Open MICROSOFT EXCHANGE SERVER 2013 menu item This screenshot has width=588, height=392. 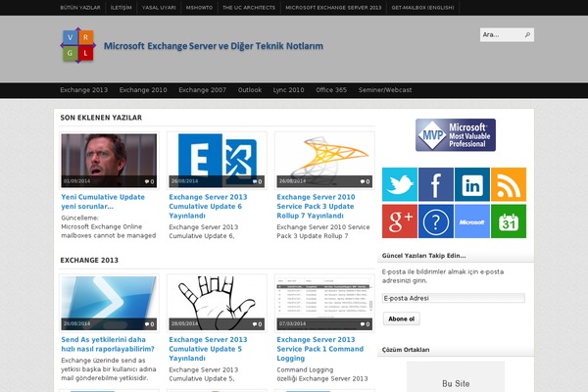pyautogui.click(x=333, y=8)
